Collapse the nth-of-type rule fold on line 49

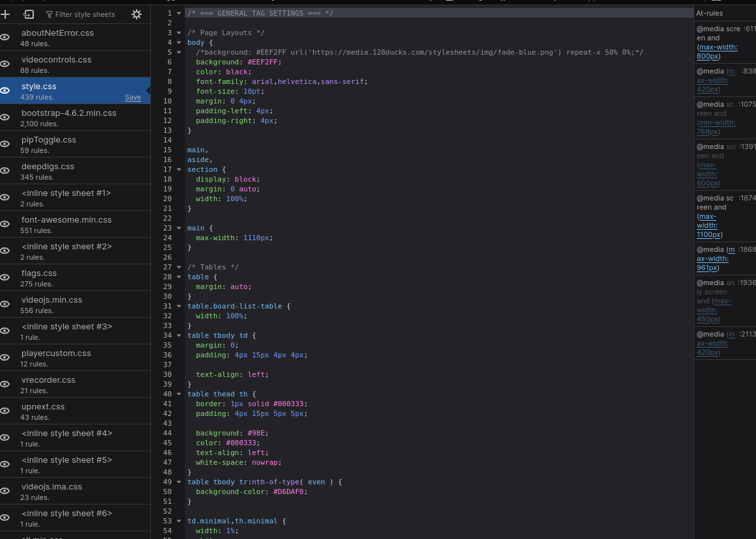[x=179, y=482]
